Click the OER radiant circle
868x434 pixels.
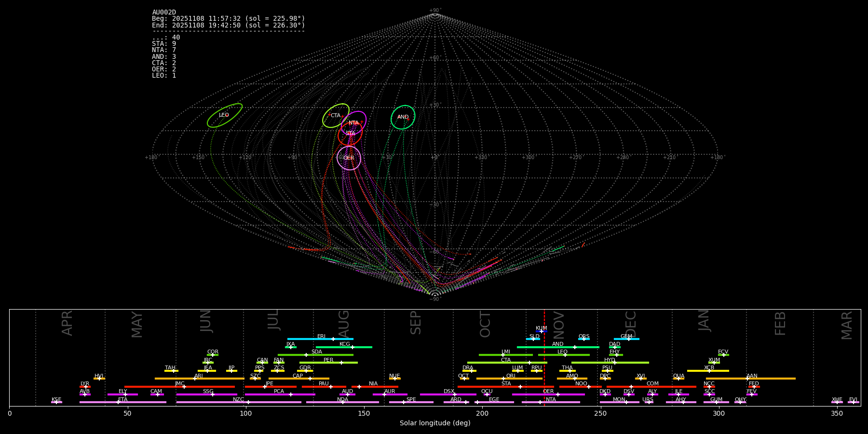[349, 158]
